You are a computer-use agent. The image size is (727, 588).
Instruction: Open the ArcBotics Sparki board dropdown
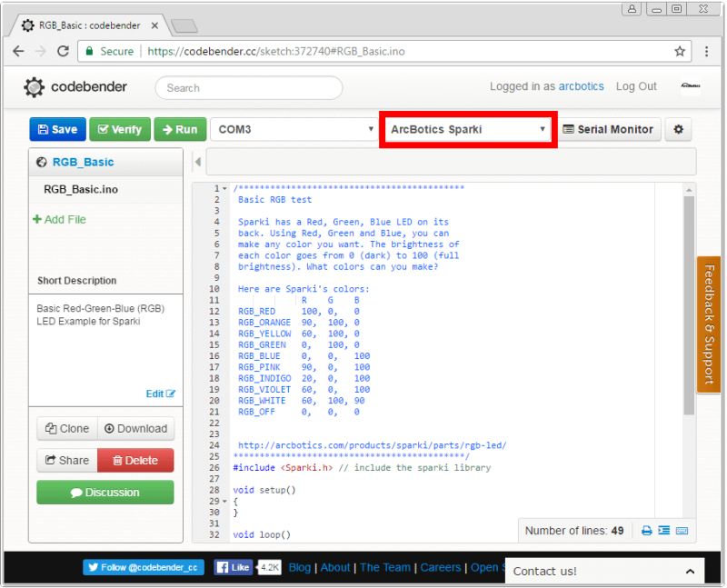[468, 129]
